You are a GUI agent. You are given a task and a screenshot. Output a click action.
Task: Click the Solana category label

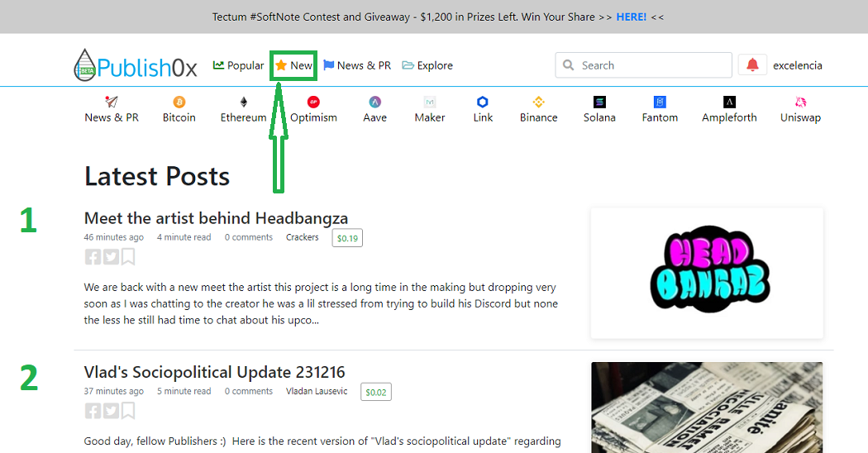coord(599,117)
